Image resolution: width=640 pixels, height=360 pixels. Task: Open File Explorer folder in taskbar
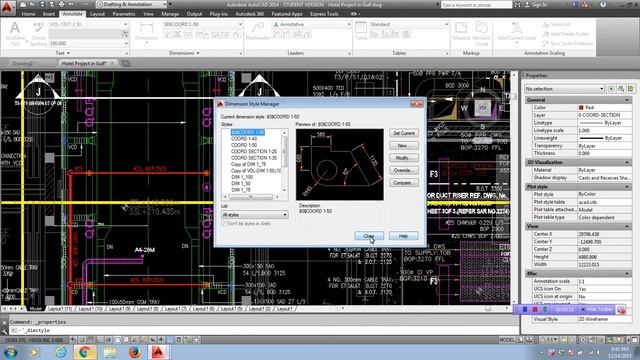(x=110, y=352)
